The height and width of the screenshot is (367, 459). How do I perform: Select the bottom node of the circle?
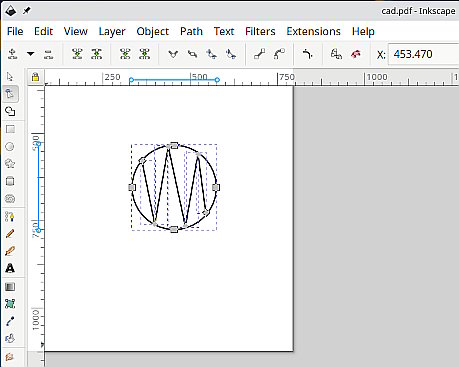pyautogui.click(x=174, y=229)
